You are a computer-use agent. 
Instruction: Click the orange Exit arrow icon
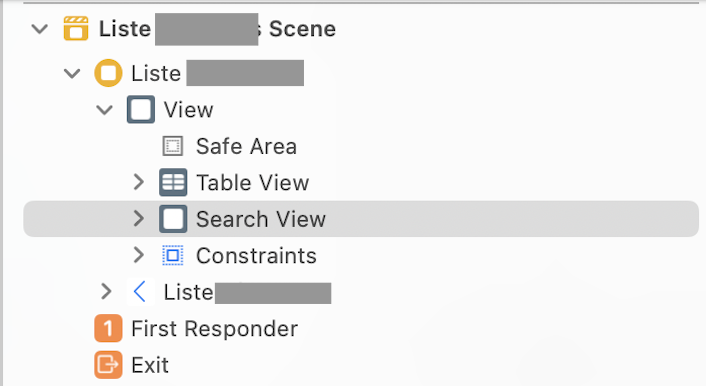tap(108, 365)
